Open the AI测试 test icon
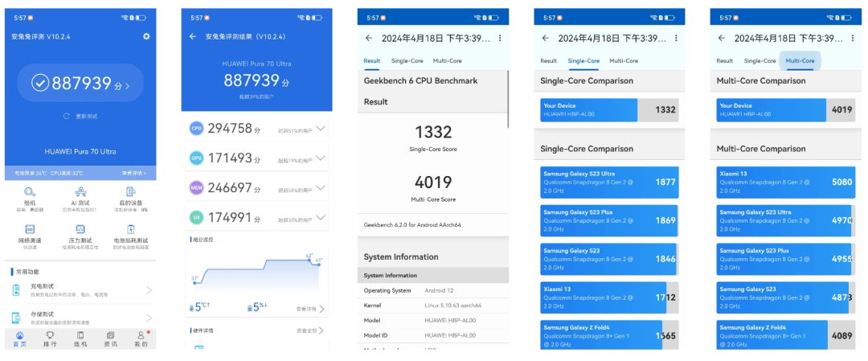 coord(80,192)
